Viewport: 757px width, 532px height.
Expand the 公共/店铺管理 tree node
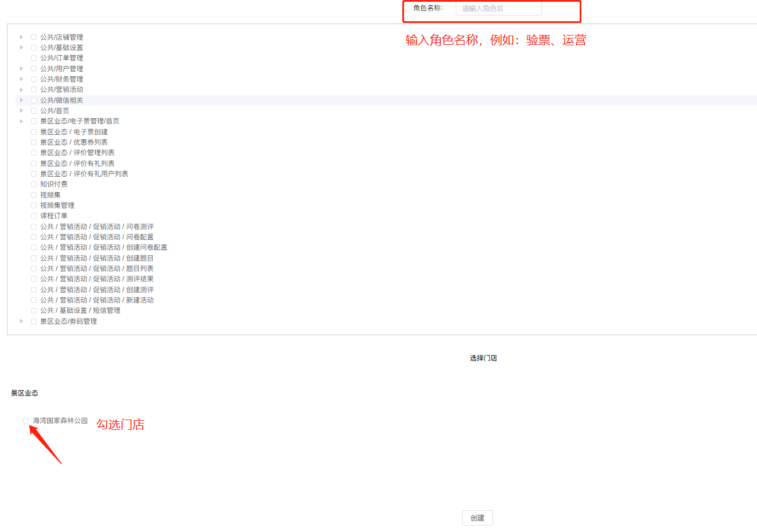[21, 37]
